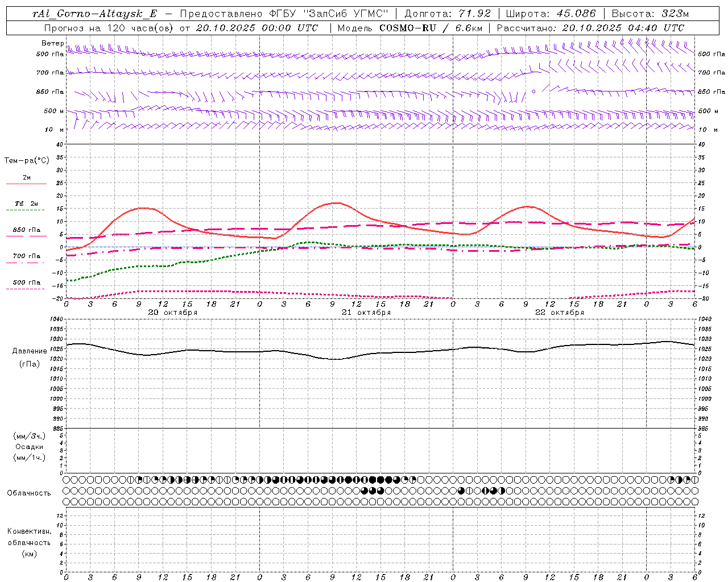728x582 pixels.
Task: Click the dash-dot line sample under 700 гПа legend
Action: pyautogui.click(x=26, y=263)
